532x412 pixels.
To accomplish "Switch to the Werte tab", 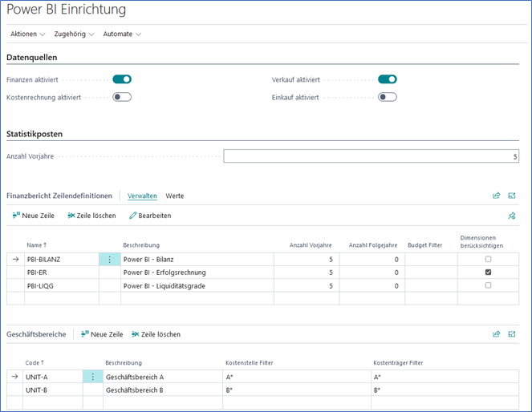I will [174, 196].
